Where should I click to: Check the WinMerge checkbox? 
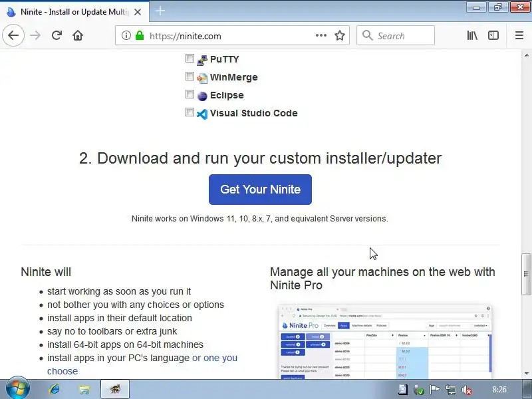coord(190,76)
